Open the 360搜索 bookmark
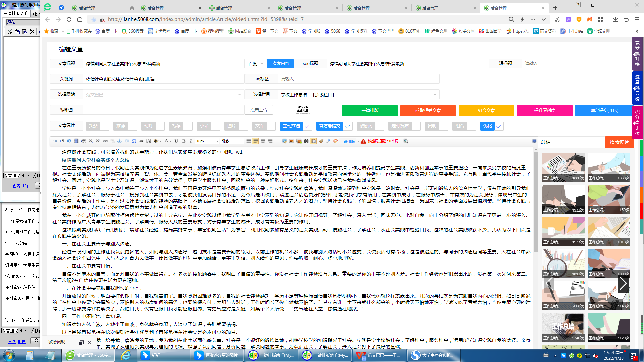The width and height of the screenshot is (644, 362). [133, 31]
